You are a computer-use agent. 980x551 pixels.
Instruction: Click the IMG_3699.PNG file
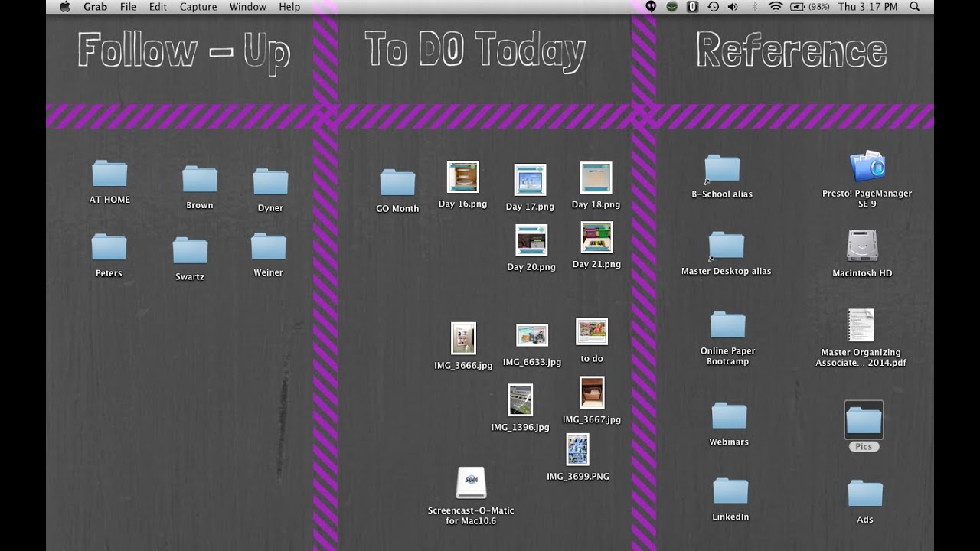click(x=578, y=450)
